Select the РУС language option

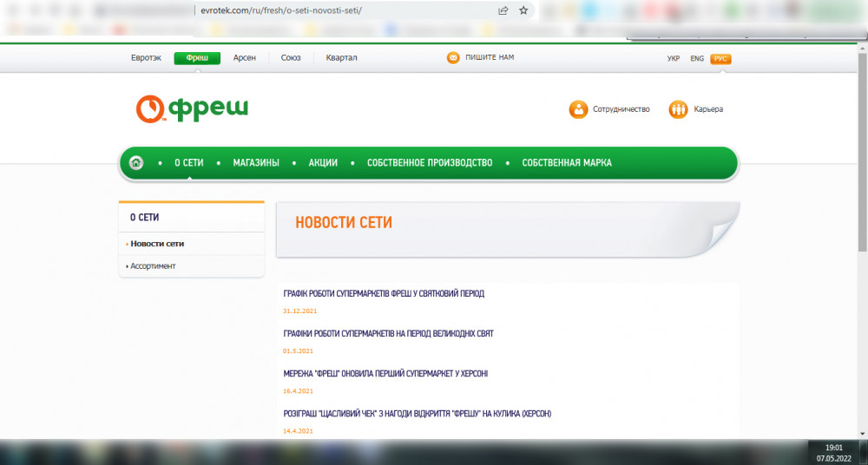coord(720,59)
